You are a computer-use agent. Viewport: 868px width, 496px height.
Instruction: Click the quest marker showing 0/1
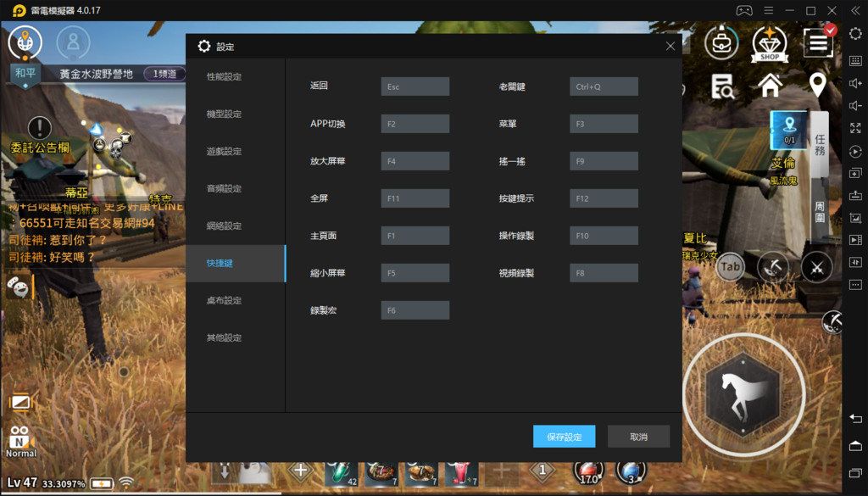[x=789, y=130]
